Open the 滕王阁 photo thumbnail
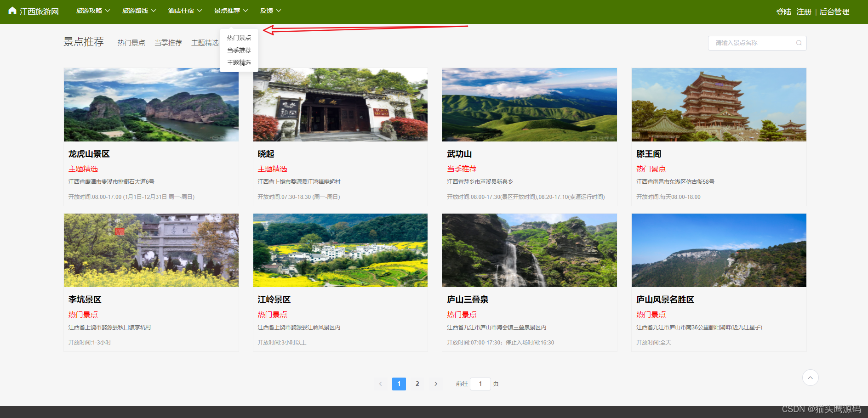The image size is (868, 418). (x=719, y=105)
